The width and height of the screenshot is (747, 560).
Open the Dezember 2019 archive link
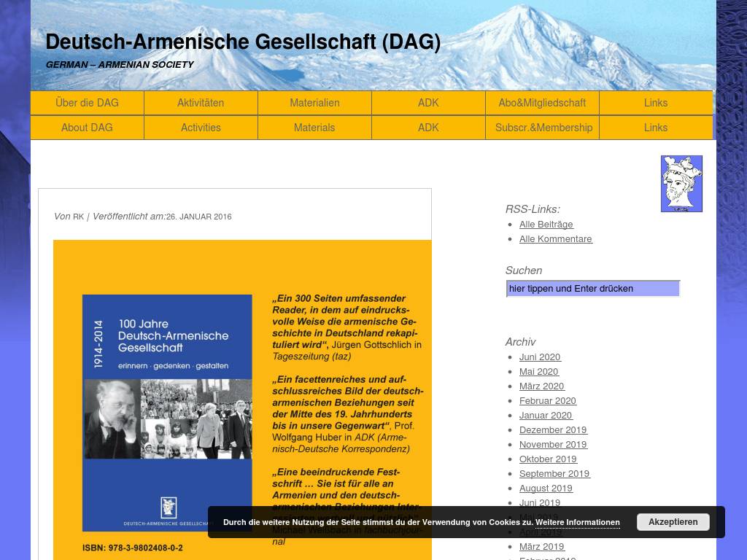(x=553, y=430)
